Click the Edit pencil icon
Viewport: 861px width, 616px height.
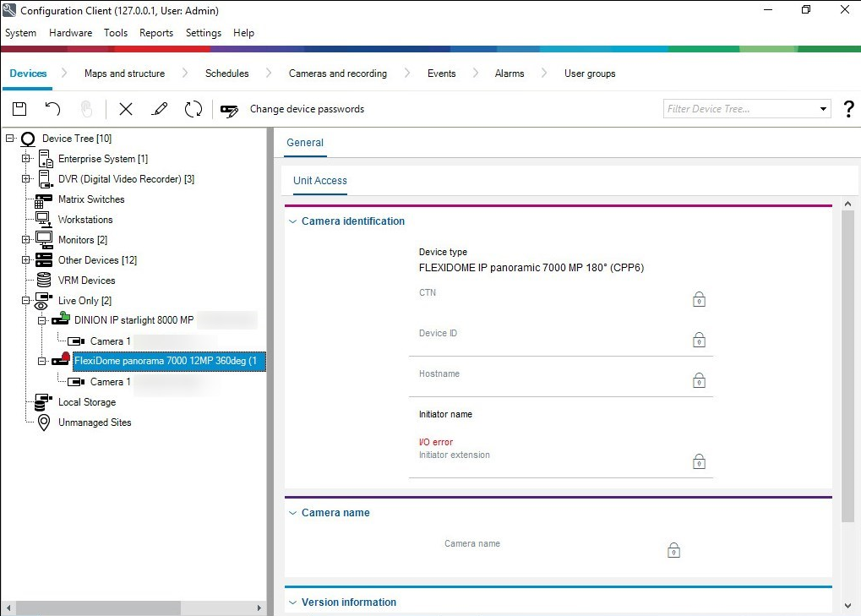(159, 109)
